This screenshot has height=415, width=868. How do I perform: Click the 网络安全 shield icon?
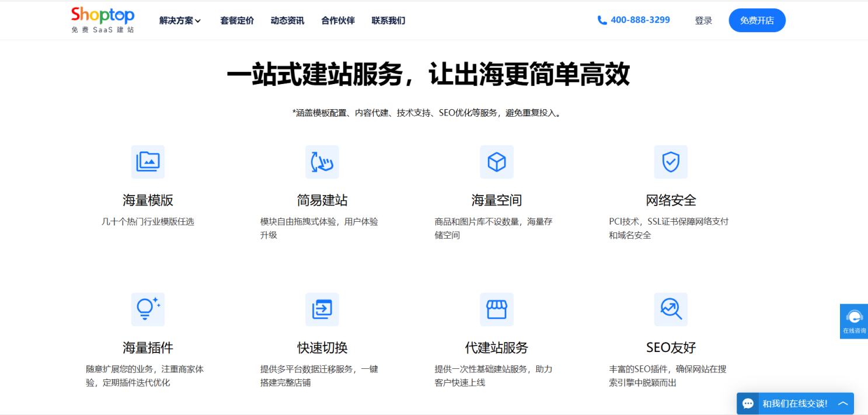[671, 162]
